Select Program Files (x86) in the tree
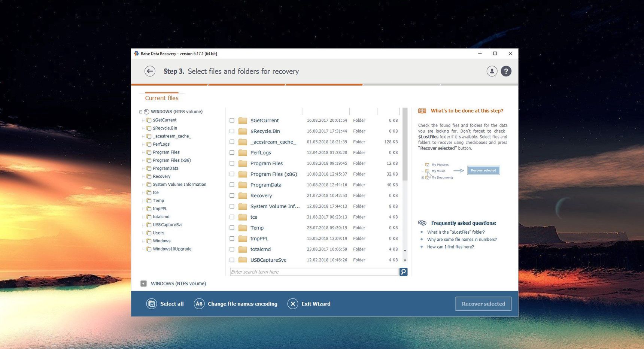644x349 pixels. (171, 160)
